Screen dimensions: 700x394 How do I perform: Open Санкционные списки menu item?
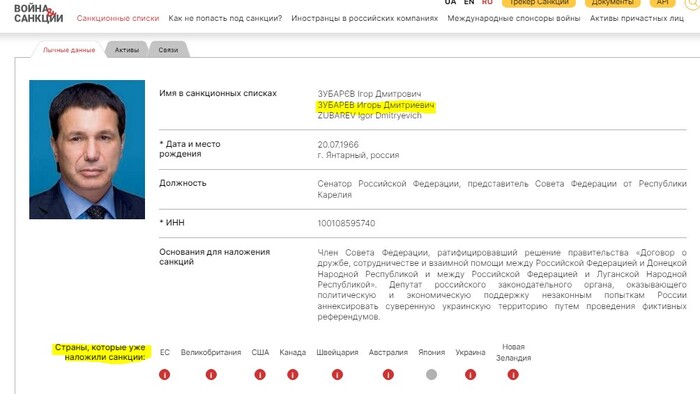click(x=118, y=18)
